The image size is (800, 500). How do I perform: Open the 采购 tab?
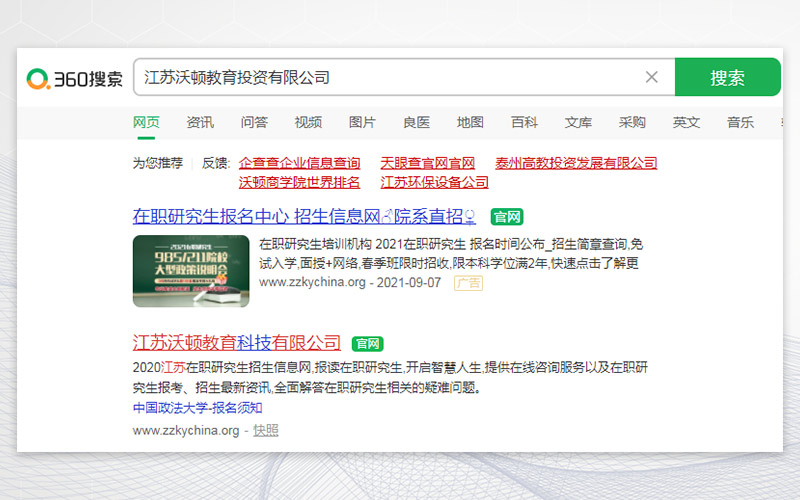pyautogui.click(x=632, y=122)
